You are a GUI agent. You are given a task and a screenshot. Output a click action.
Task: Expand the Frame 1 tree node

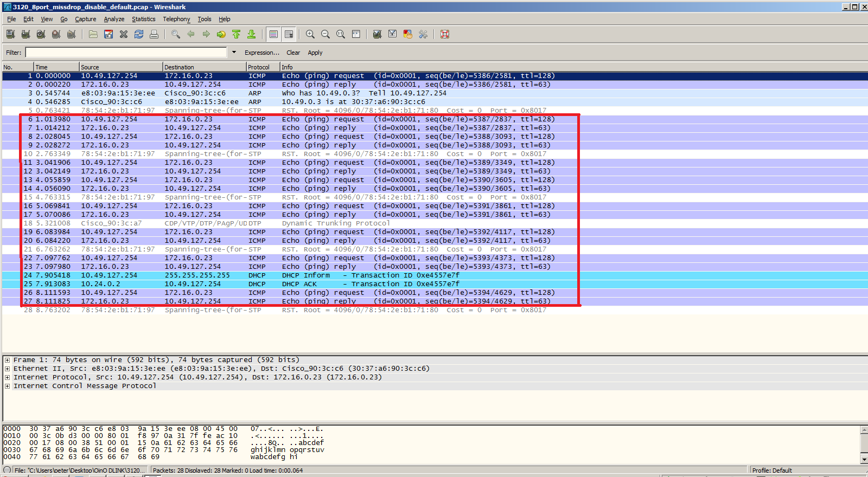(7, 360)
